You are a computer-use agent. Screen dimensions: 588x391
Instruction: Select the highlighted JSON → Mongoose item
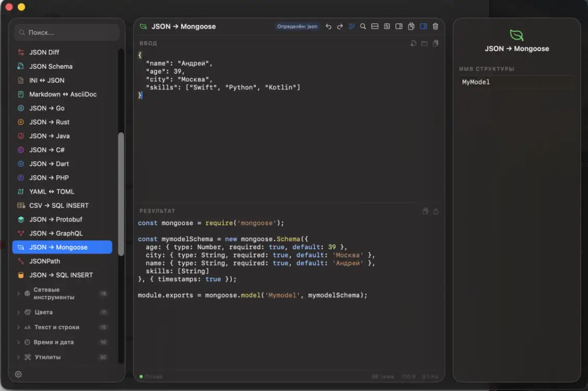[62, 247]
